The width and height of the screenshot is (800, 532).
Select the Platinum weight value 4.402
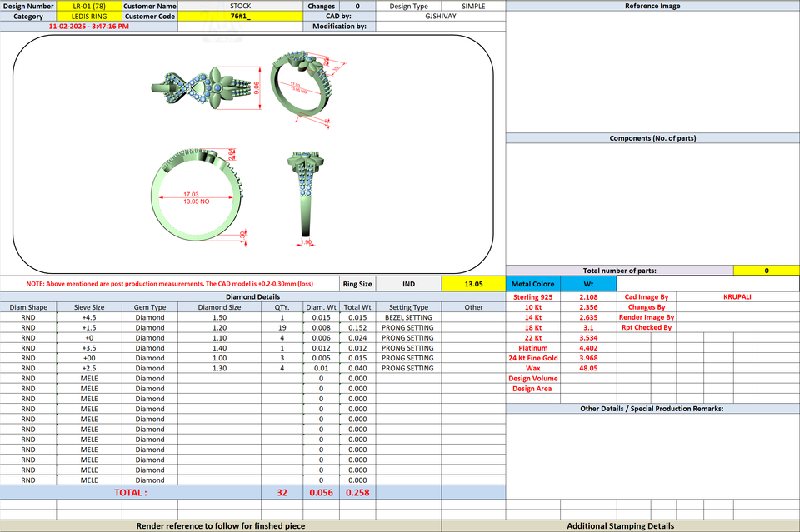tap(589, 348)
